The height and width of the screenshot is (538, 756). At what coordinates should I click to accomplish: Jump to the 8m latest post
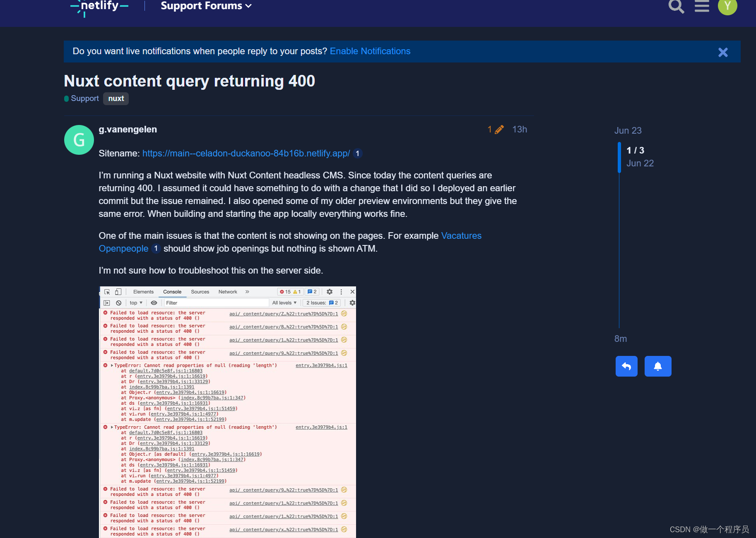tap(620, 339)
